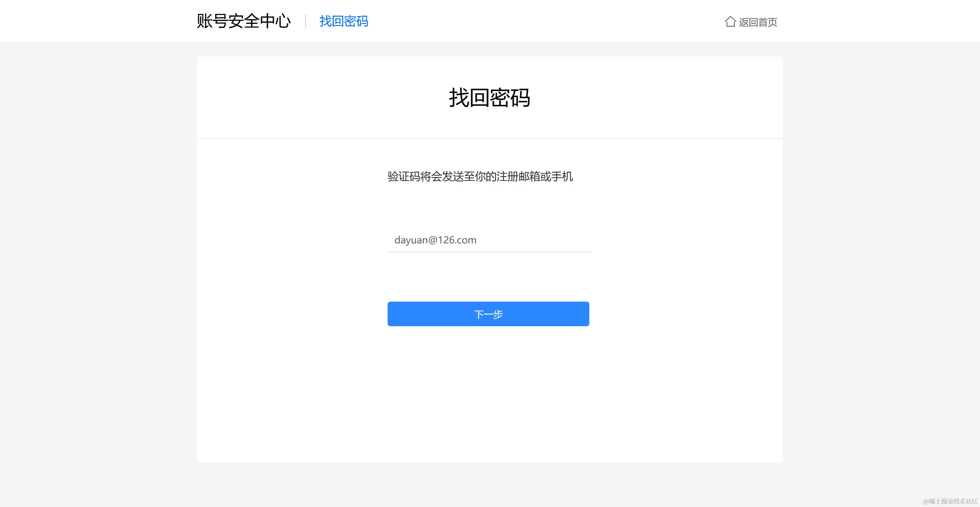Viewport: 980px width, 507px height.
Task: Click the horizontal line under the heading
Action: tap(489, 139)
